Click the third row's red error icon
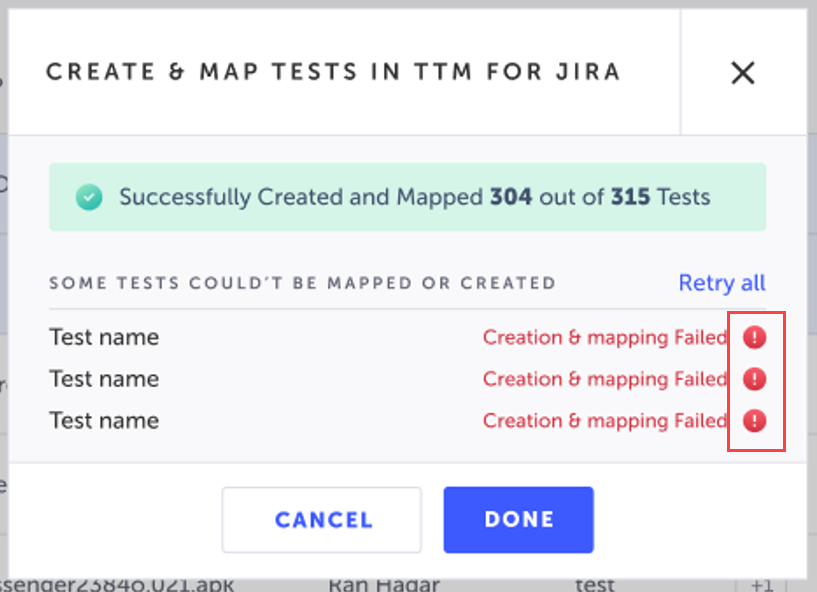 point(755,420)
